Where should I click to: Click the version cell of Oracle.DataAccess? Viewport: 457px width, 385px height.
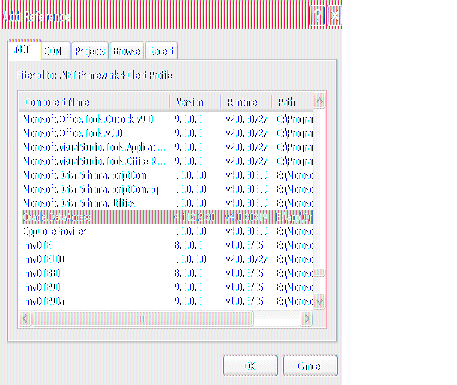[195, 217]
